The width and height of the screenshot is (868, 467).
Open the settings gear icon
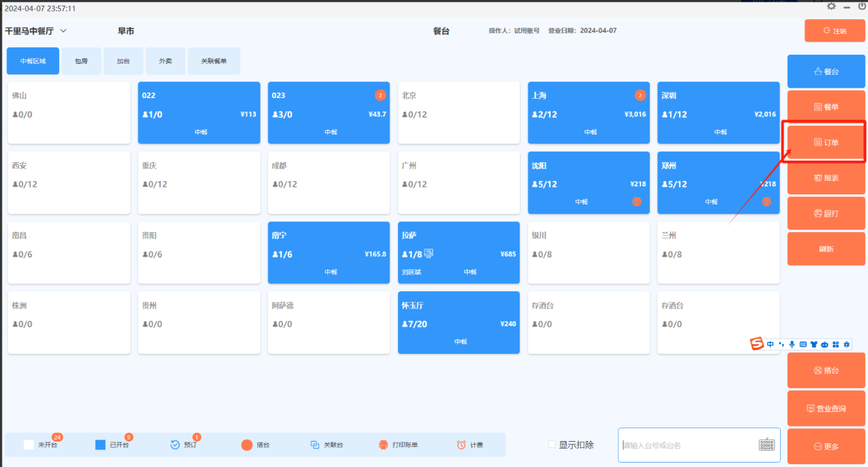(831, 6)
